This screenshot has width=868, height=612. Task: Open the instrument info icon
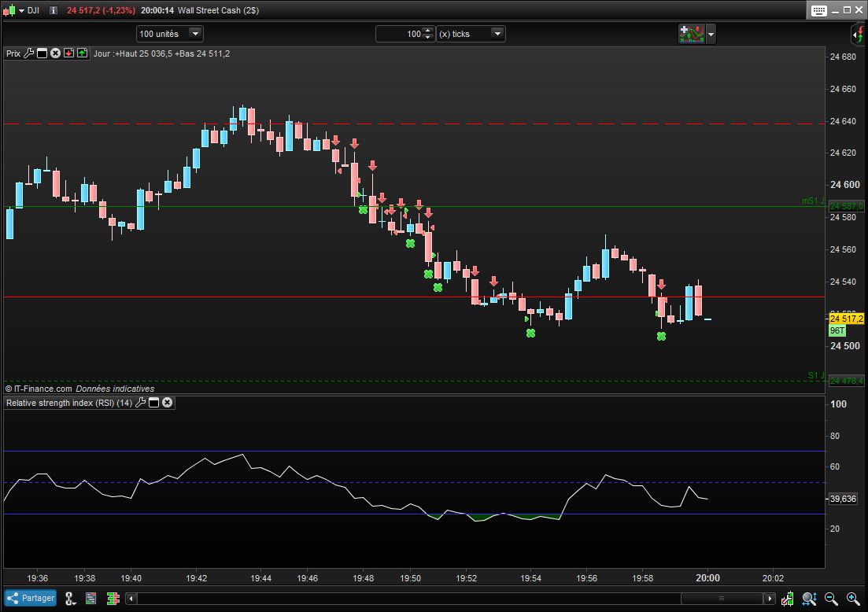(54, 10)
